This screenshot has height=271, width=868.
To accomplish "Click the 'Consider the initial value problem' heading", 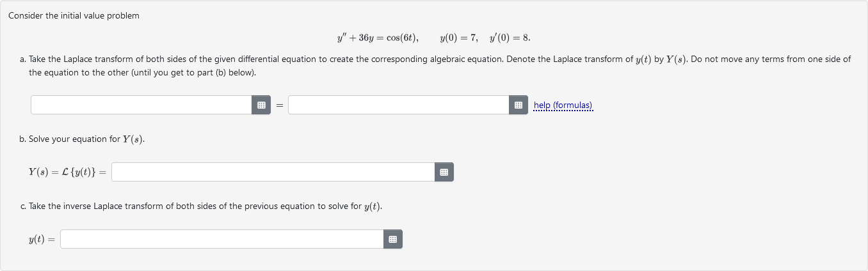I will (74, 15).
